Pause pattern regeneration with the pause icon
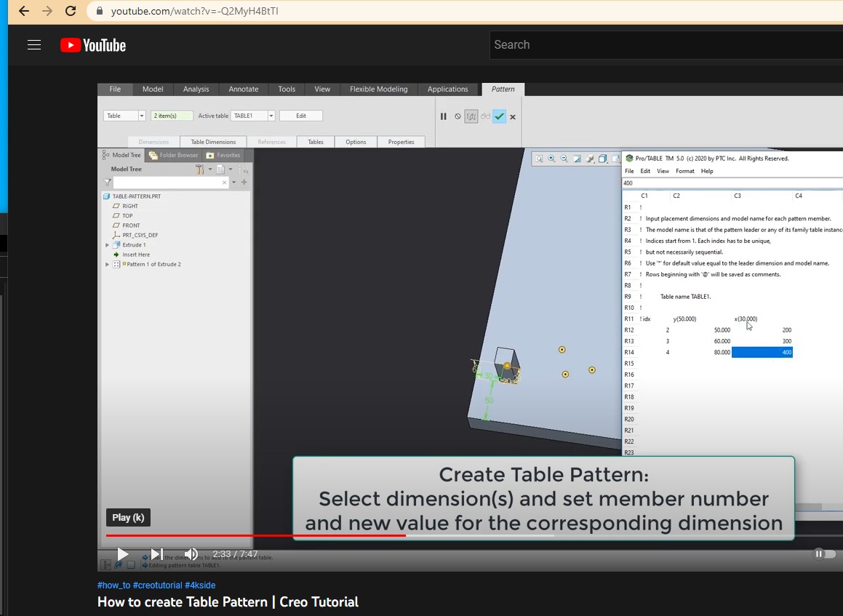This screenshot has height=616, width=843. (x=444, y=116)
